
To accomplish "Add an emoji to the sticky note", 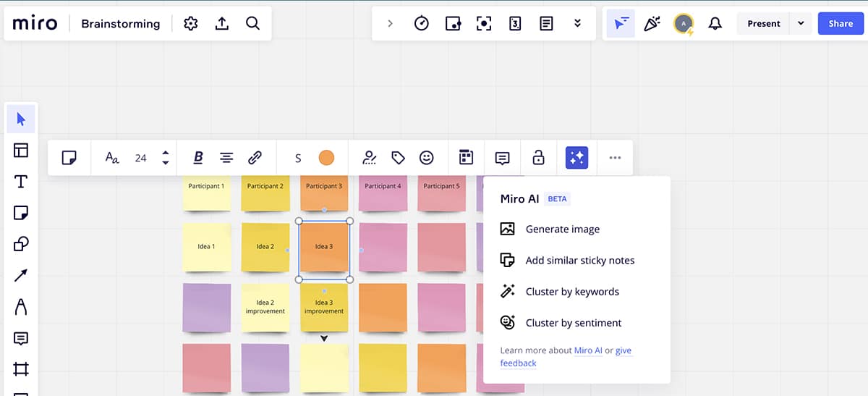I will [427, 158].
